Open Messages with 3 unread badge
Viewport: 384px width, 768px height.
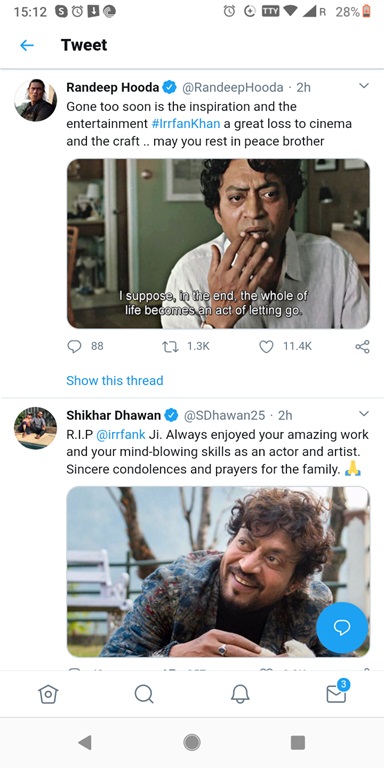338,692
